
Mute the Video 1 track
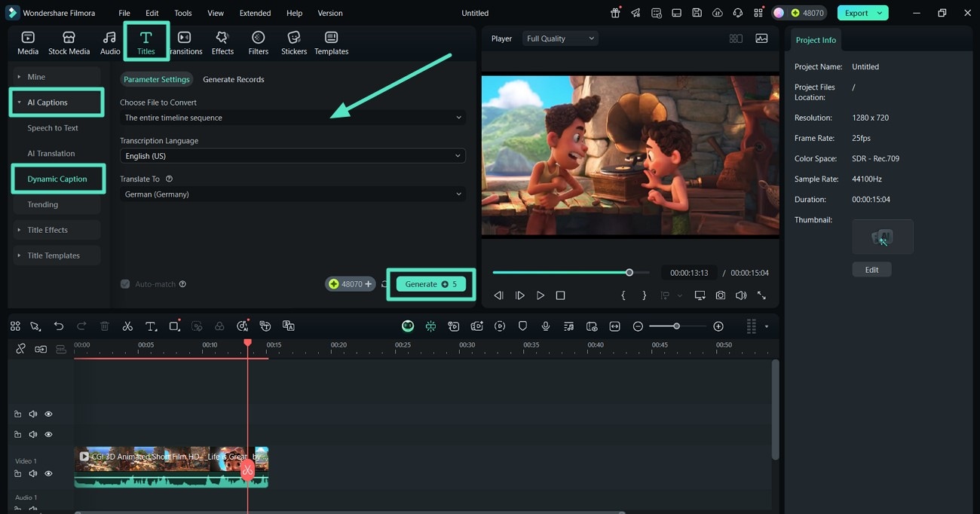click(33, 473)
